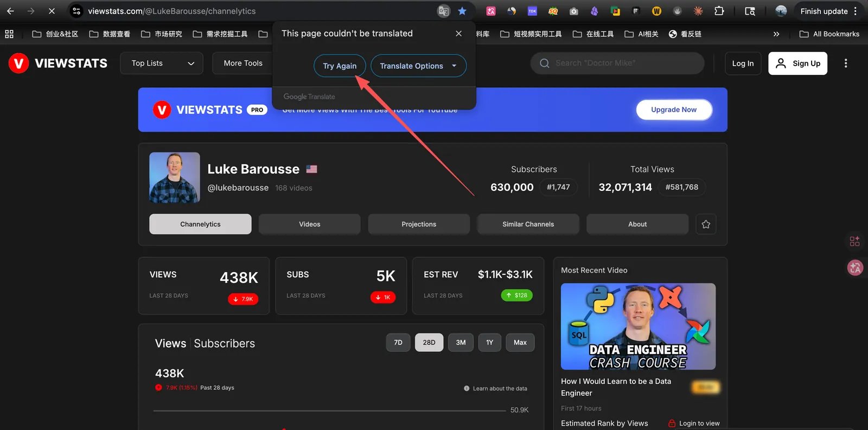Open site information icon beside the URL
Viewport: 868px width, 430px height.
coord(76,11)
